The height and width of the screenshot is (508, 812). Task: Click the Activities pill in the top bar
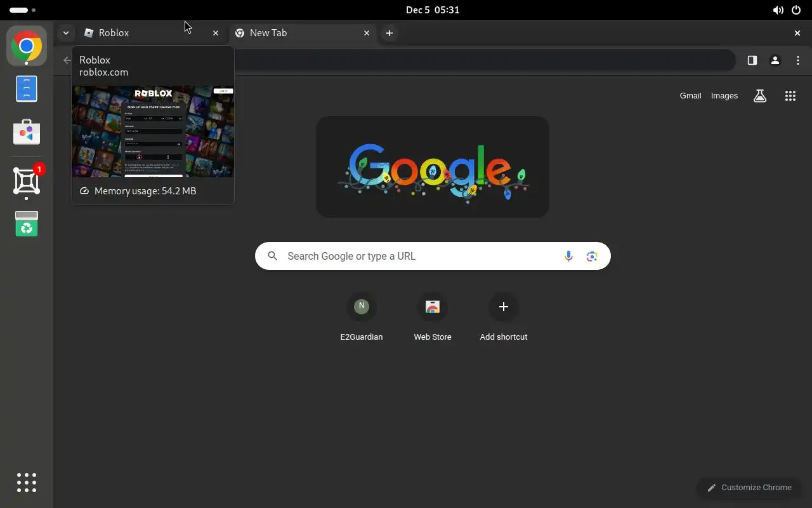(x=23, y=10)
